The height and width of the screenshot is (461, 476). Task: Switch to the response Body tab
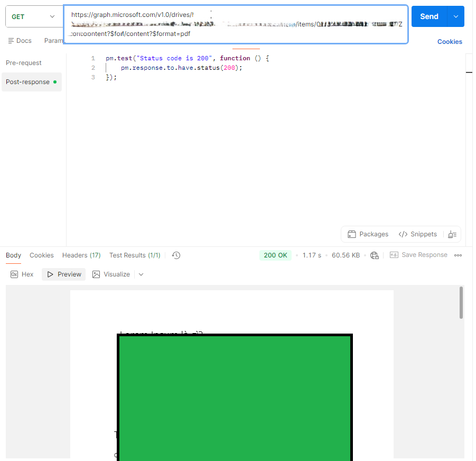(x=13, y=255)
